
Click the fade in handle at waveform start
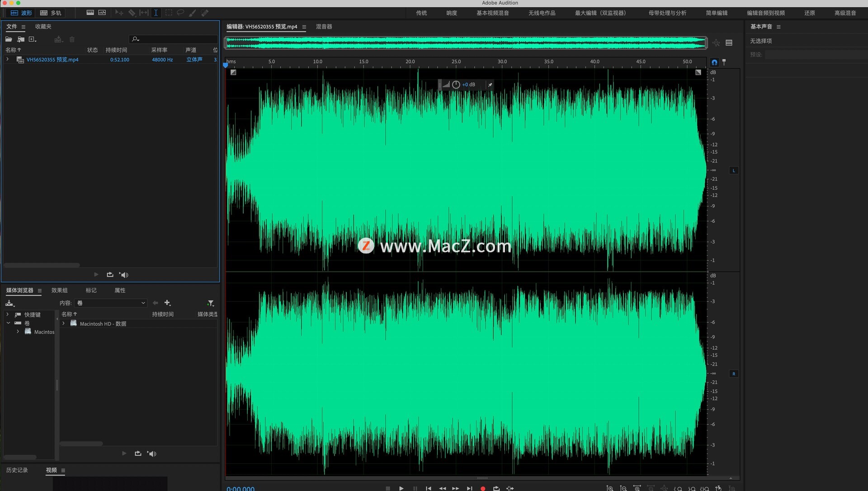pos(233,72)
